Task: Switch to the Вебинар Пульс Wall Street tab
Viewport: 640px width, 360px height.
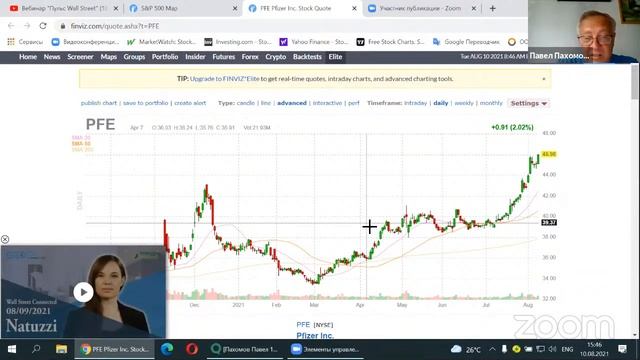Action: click(60, 8)
